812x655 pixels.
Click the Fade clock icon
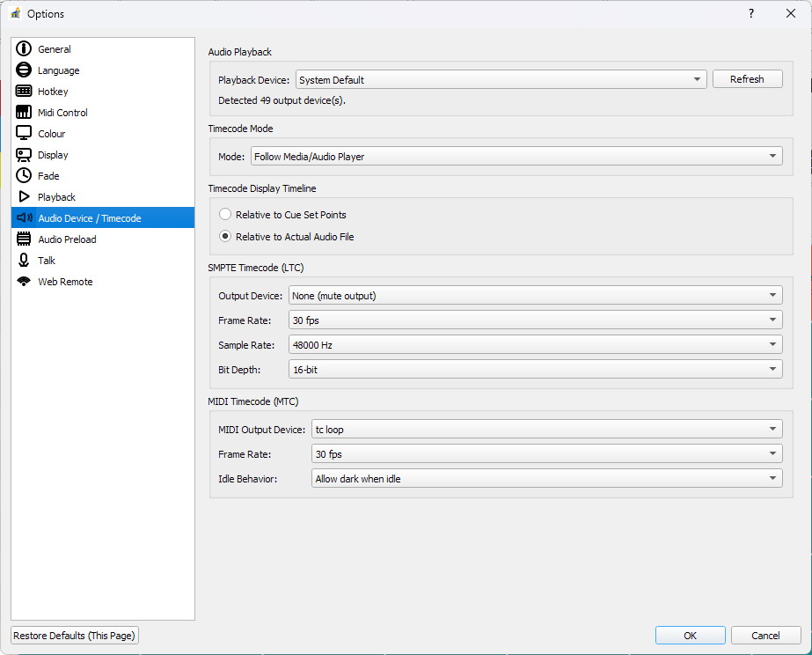click(x=24, y=175)
